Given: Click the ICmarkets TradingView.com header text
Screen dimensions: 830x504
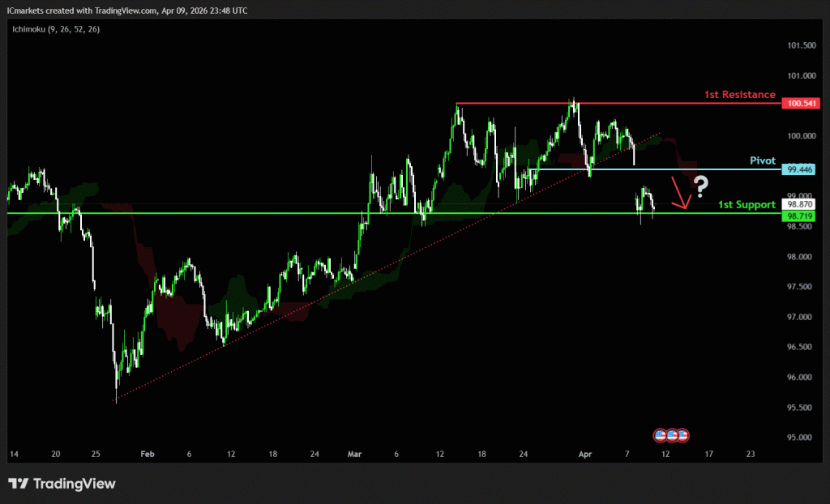Looking at the screenshot, I should point(127,10).
